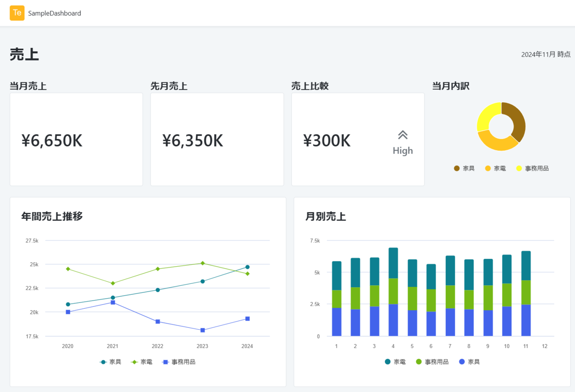This screenshot has height=392, width=575.
Task: Click the month 8 stacked bar
Action: pyautogui.click(x=469, y=298)
